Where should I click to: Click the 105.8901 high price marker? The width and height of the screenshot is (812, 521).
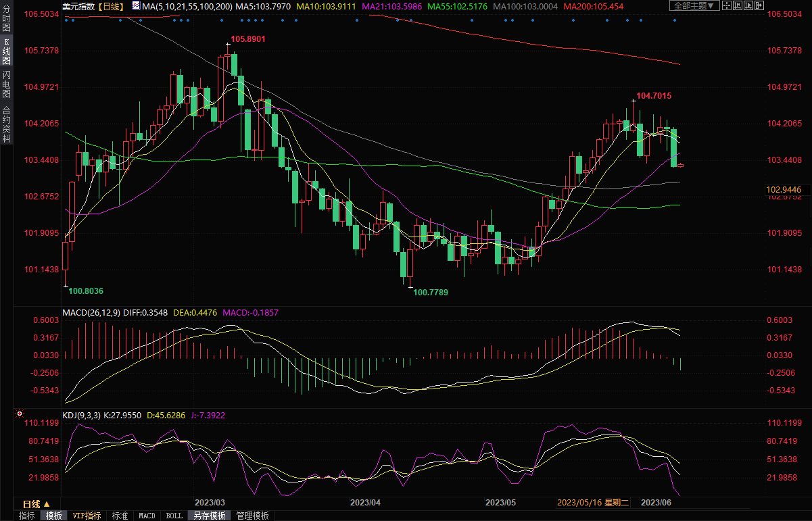247,39
